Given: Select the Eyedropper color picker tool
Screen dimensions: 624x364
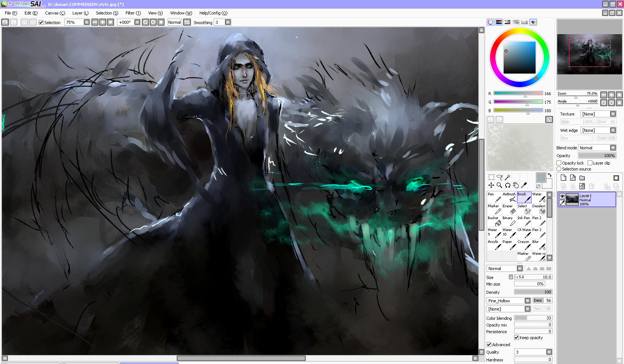Looking at the screenshot, I should coord(524,185).
